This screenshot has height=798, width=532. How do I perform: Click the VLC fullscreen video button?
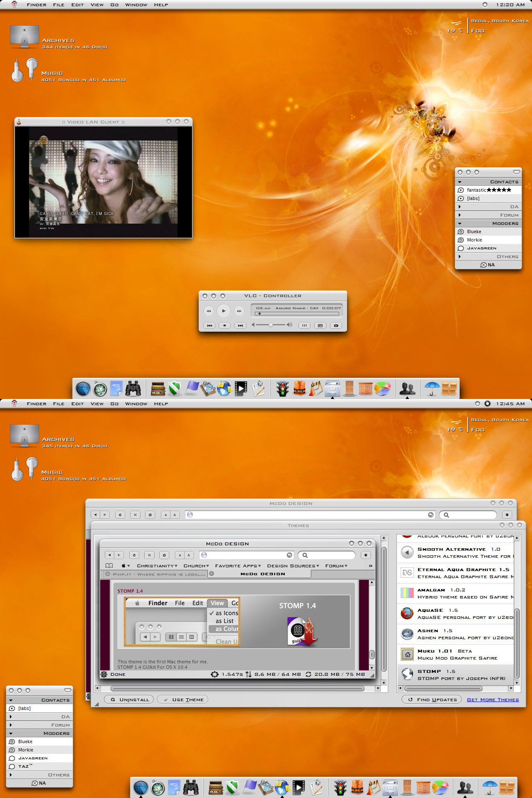[336, 325]
